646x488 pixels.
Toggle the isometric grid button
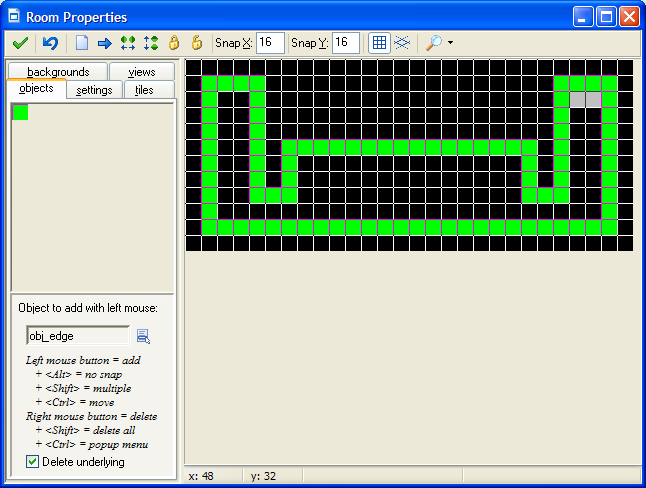(x=401, y=43)
